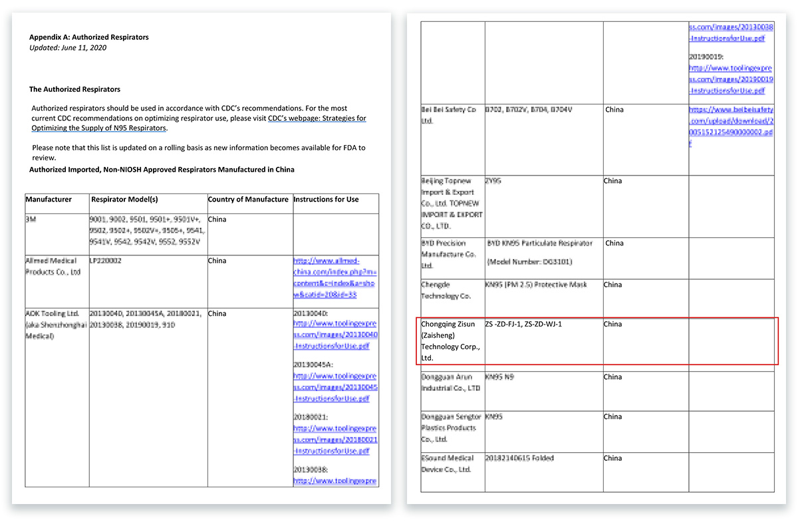Click the Instructions for Use column header
The image size is (798, 532).
tap(326, 199)
